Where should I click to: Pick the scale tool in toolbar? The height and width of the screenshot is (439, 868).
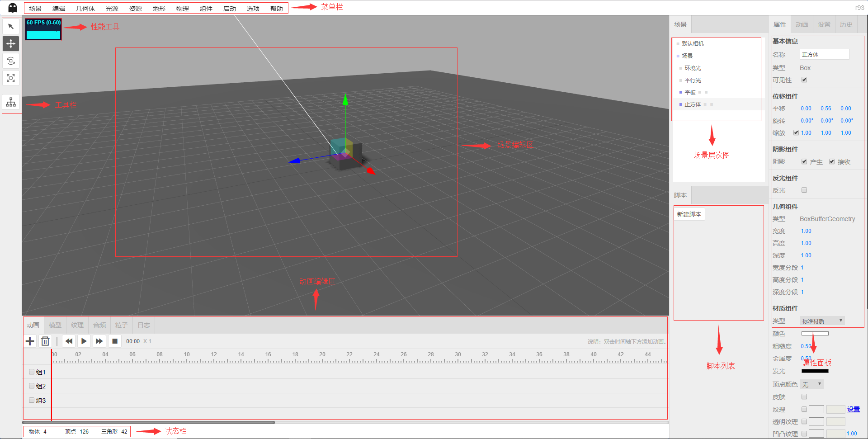pos(11,78)
